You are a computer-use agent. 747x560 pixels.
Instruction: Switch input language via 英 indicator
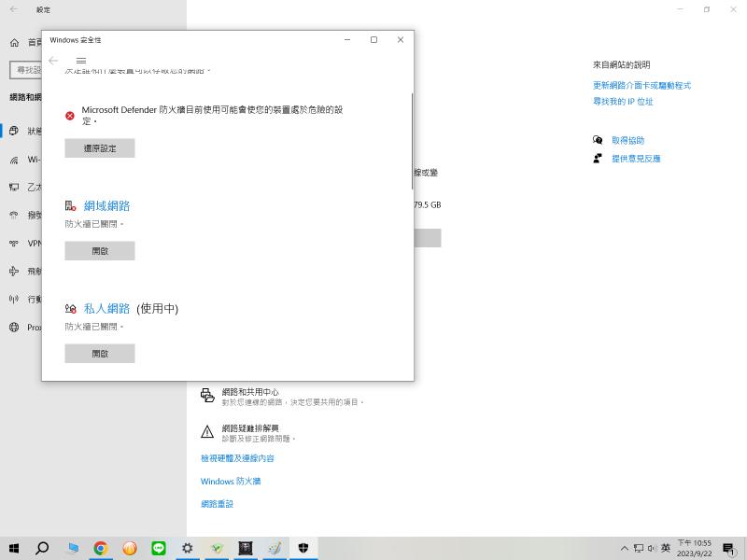666,548
